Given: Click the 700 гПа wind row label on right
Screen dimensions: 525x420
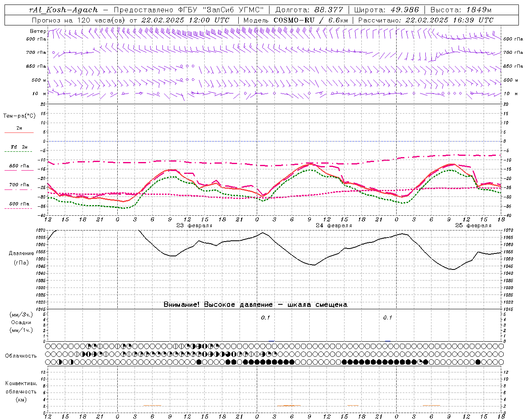Looking at the screenshot, I should click(x=513, y=52).
